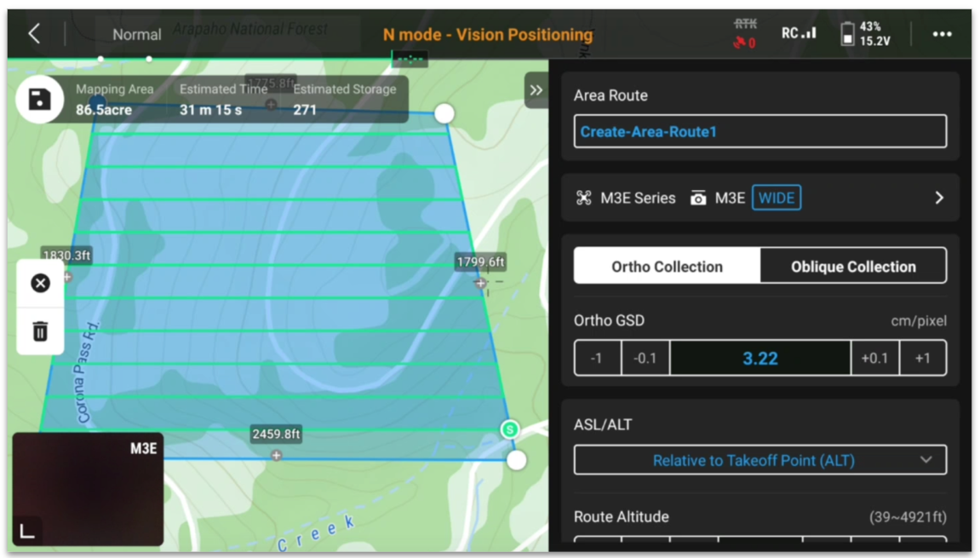Click the X cancel icon on the map

click(41, 284)
